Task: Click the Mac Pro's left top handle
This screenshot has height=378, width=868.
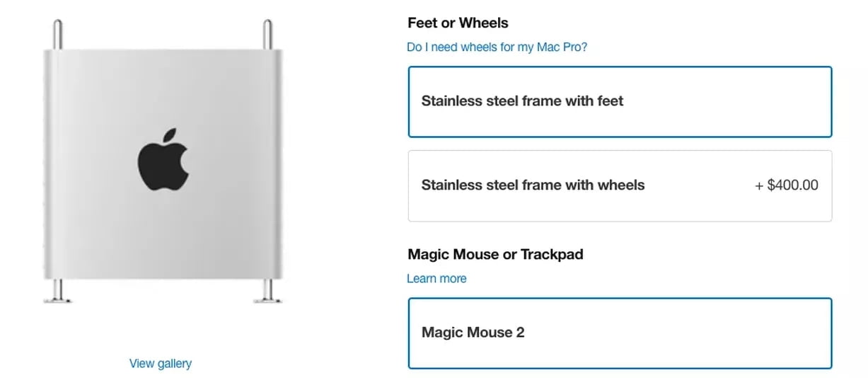Action: 58,34
